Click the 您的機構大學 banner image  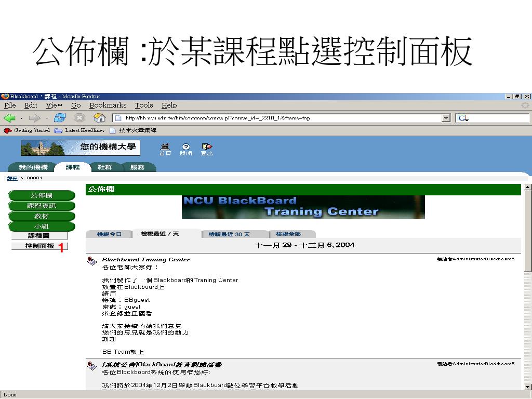(81, 148)
